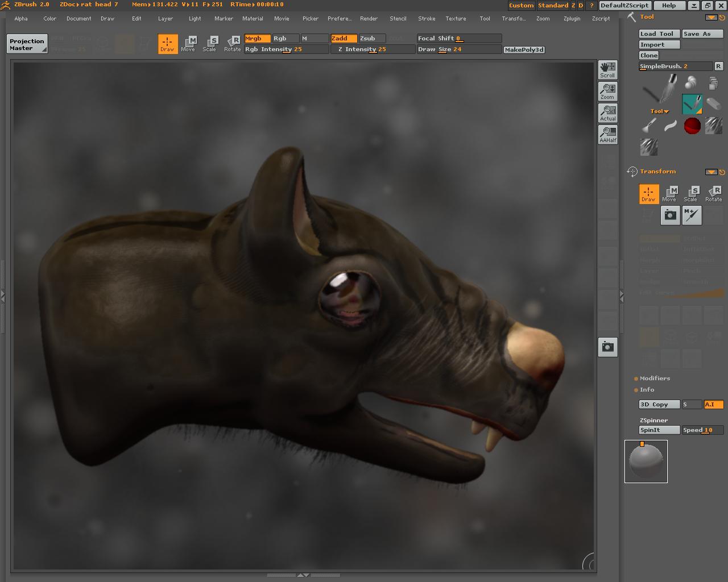Collapse the Tool palette via orange arrow
The height and width of the screenshot is (582, 728).
pos(711,18)
